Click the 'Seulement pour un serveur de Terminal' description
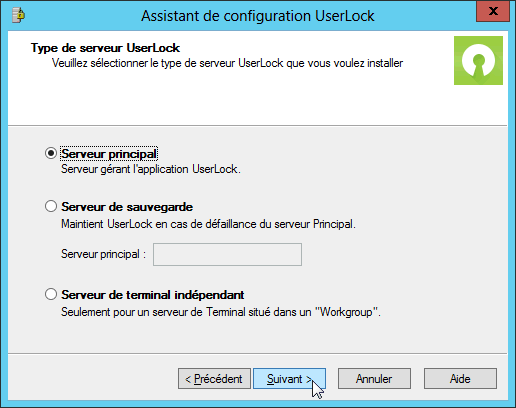 221,312
